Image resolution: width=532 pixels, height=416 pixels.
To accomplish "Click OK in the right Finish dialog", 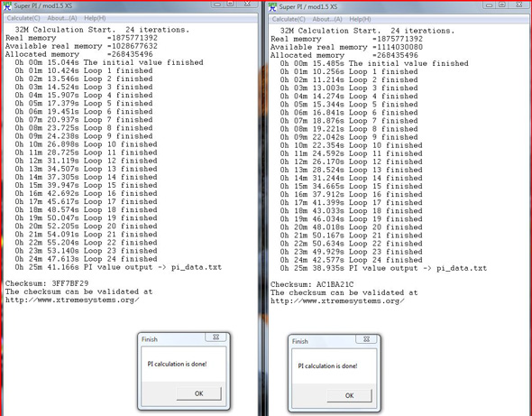I will tap(350, 395).
